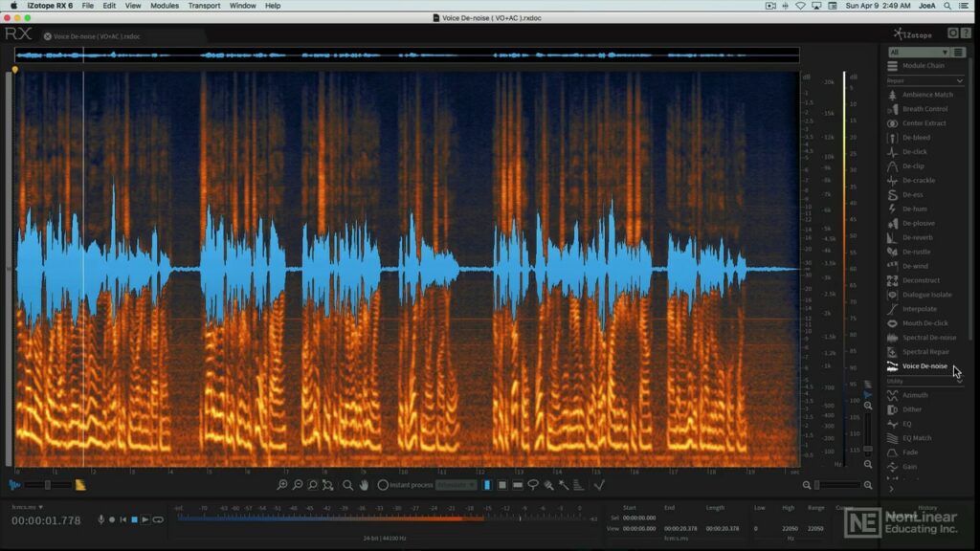Open the module filter All dropdown

coord(918,52)
